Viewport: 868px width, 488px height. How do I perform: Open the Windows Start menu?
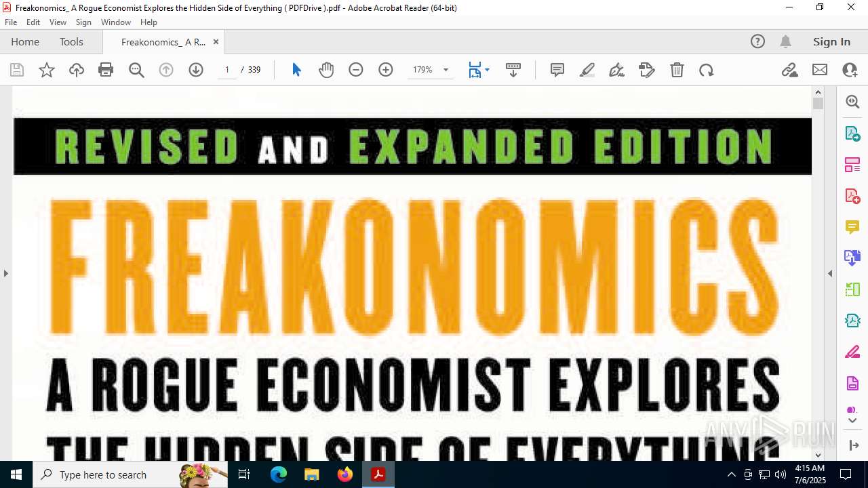(x=16, y=474)
